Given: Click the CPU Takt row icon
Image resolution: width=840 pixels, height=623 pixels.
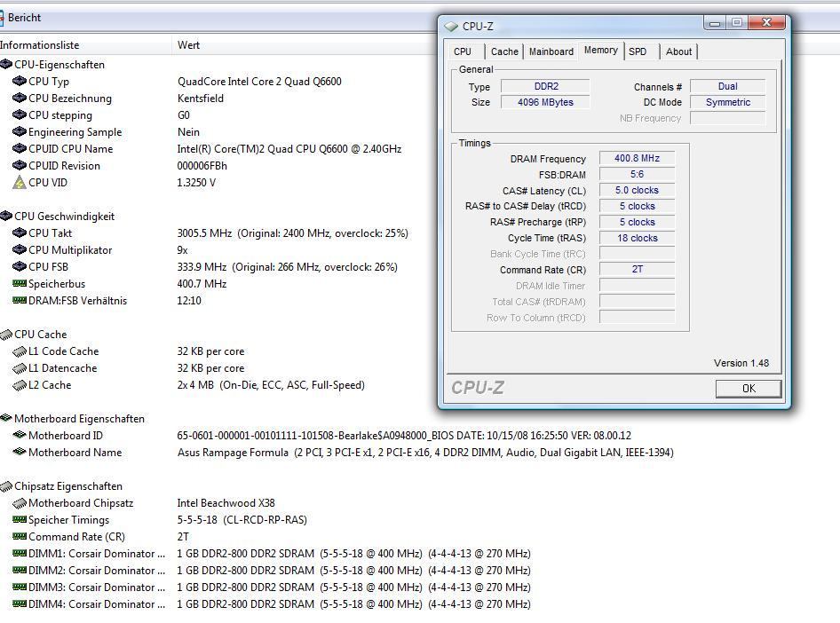Looking at the screenshot, I should [x=20, y=233].
